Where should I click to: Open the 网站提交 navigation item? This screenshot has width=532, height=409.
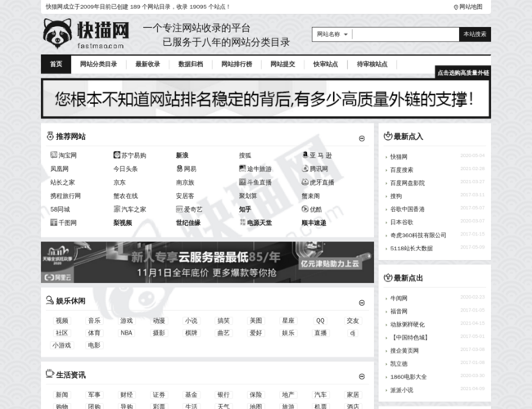coord(282,64)
